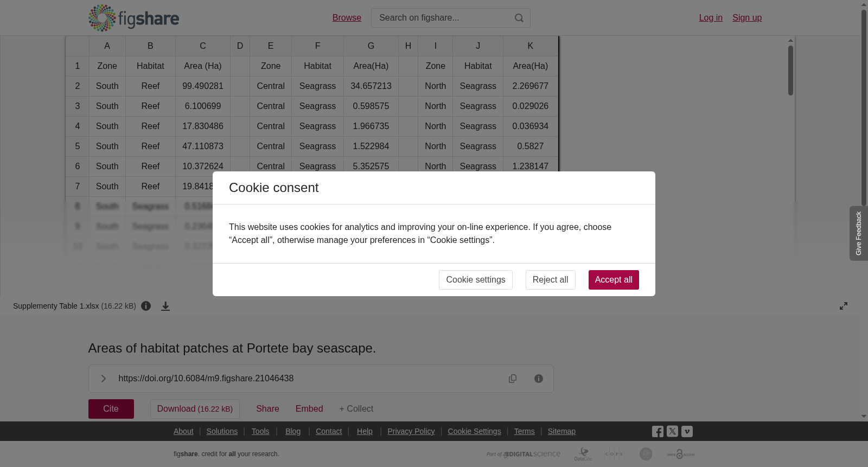868x467 pixels.
Task: Expand the DOI citation details chevron
Action: [x=103, y=379]
